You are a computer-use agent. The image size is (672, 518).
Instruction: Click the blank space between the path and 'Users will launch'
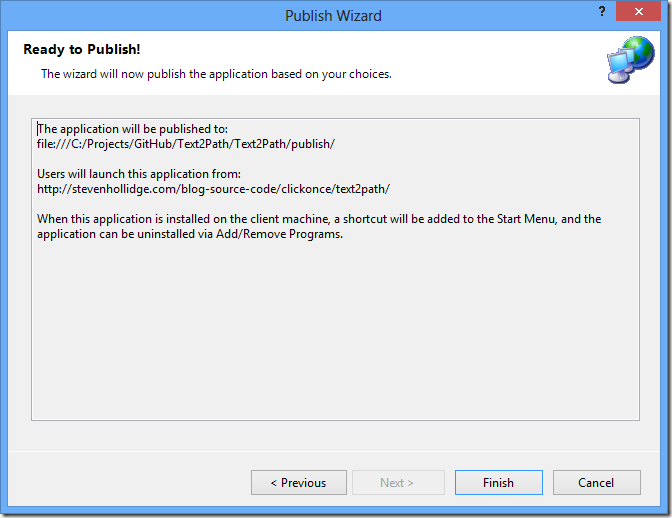(x=300, y=159)
